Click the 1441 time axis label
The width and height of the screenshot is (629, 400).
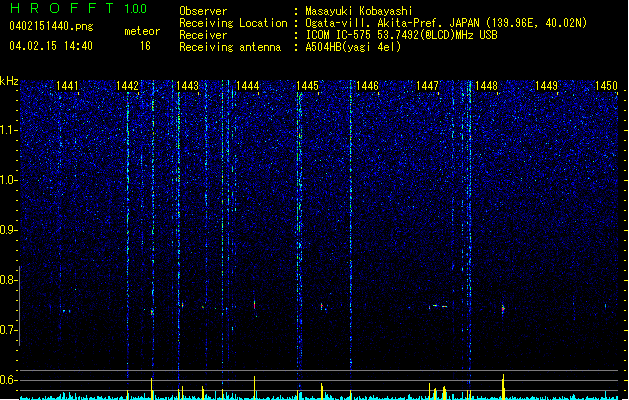point(67,85)
